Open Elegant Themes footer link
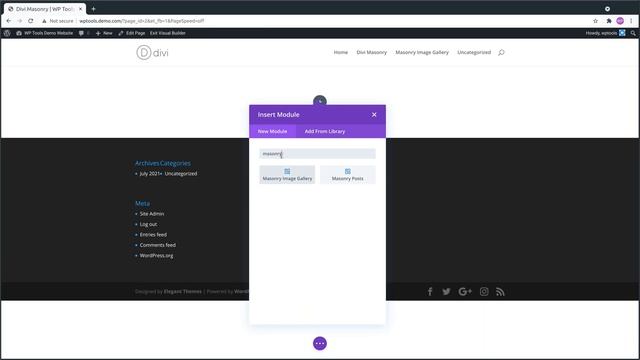The image size is (640, 360). point(182,291)
